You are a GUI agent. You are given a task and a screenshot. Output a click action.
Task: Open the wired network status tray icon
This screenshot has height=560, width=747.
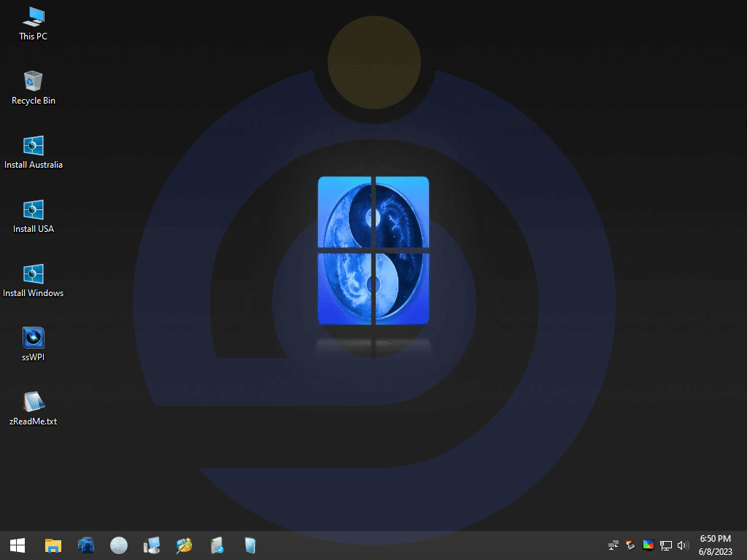pyautogui.click(x=665, y=545)
